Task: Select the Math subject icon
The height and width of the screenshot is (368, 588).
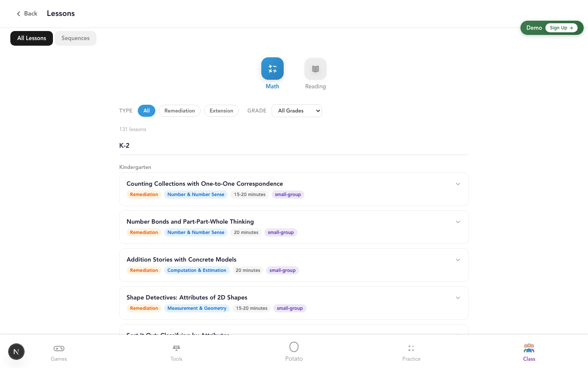Action: pyautogui.click(x=272, y=69)
